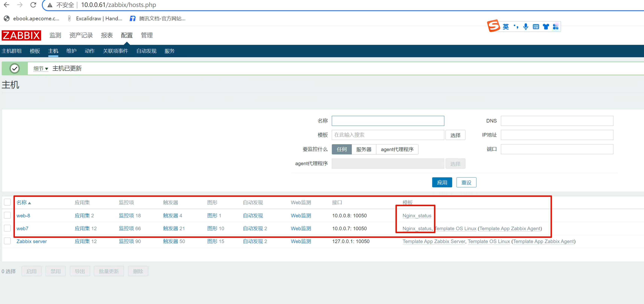The image size is (644, 304).
Task: Switch to the 模板 submenu tab
Action: click(x=35, y=51)
